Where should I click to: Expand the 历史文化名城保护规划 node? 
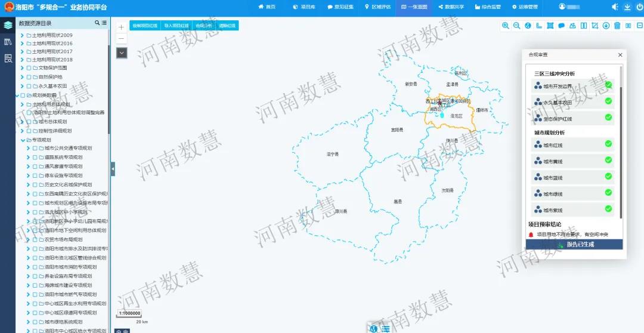[29, 184]
